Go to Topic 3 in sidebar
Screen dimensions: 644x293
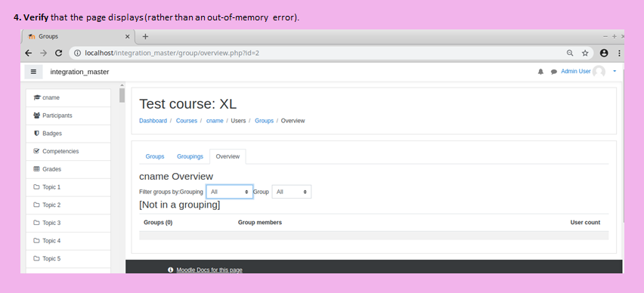tap(68, 223)
